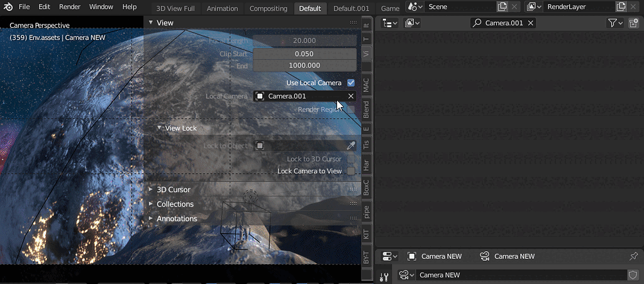644x284 pixels.
Task: Click the Blender logo icon
Action: tap(8, 7)
